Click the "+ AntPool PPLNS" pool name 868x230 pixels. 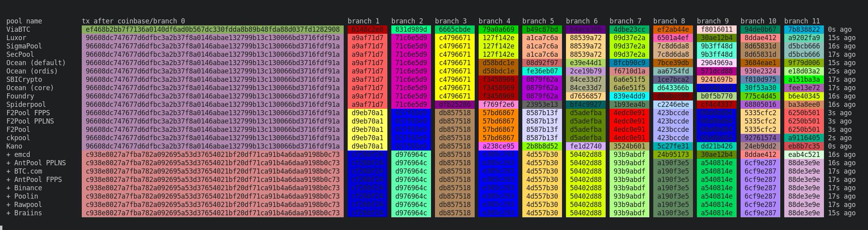tap(36, 163)
